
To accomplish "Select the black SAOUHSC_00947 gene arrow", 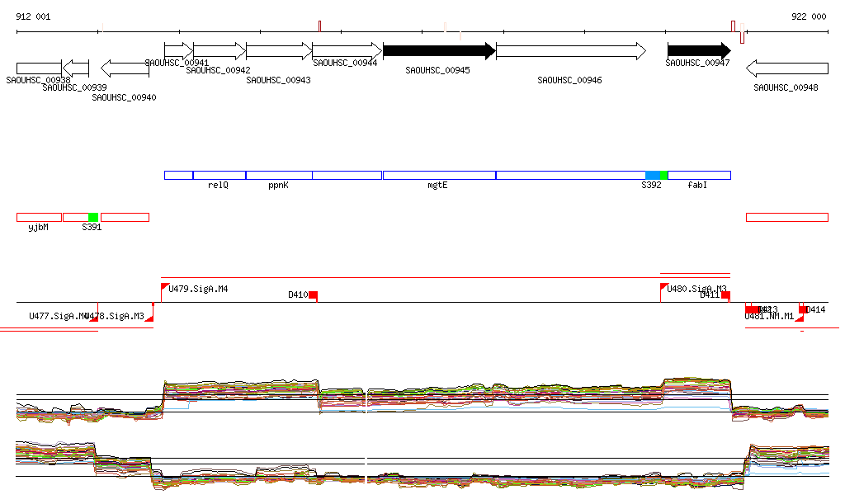I will 698,51.
